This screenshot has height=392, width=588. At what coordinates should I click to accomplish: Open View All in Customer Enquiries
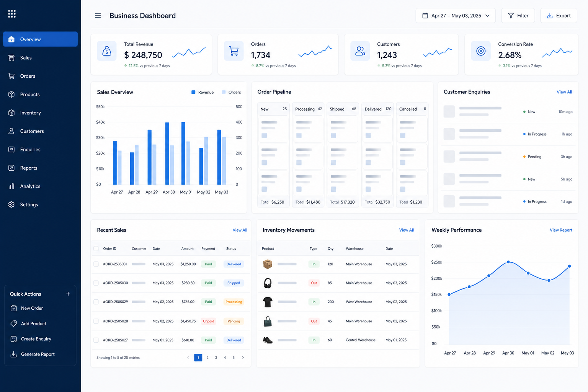point(564,92)
